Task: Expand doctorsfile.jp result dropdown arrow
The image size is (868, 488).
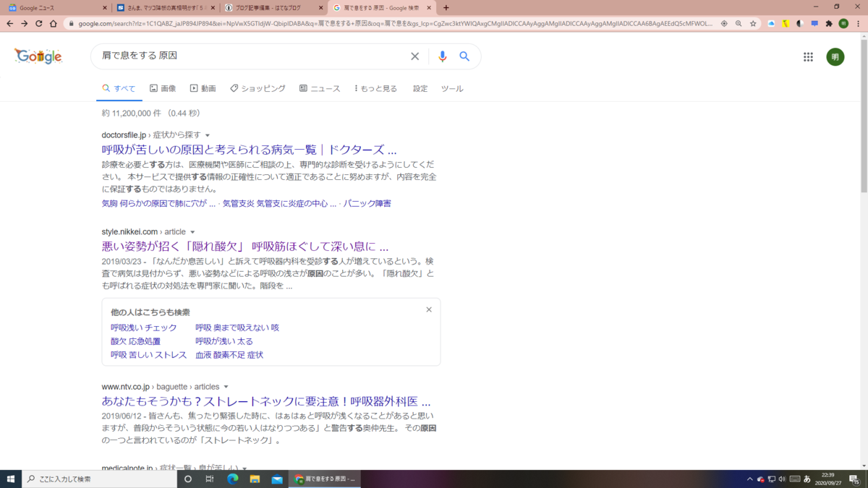Action: tap(208, 135)
